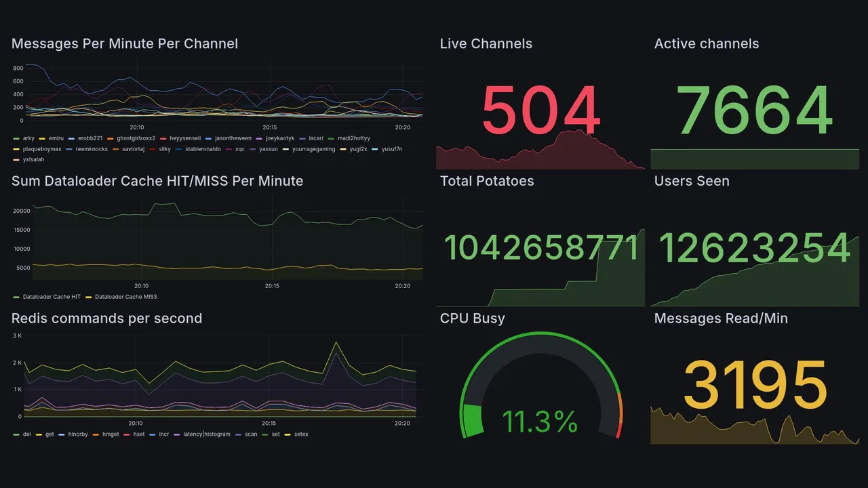Toggle the lacari legend series

pos(311,138)
